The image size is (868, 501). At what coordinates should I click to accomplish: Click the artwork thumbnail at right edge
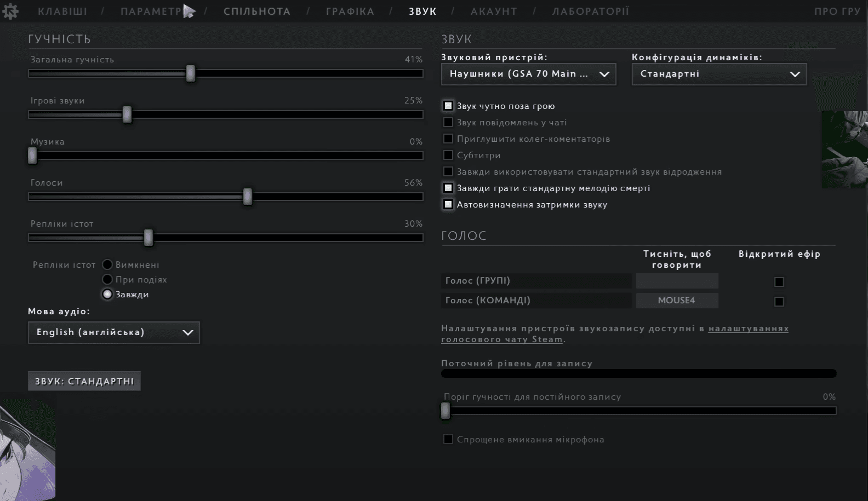tap(844, 149)
